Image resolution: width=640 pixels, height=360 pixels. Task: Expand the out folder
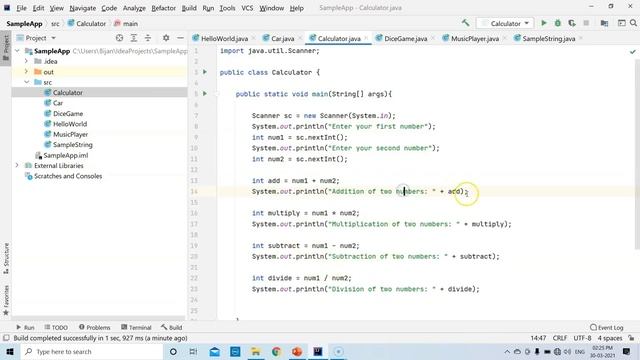pos(26,72)
